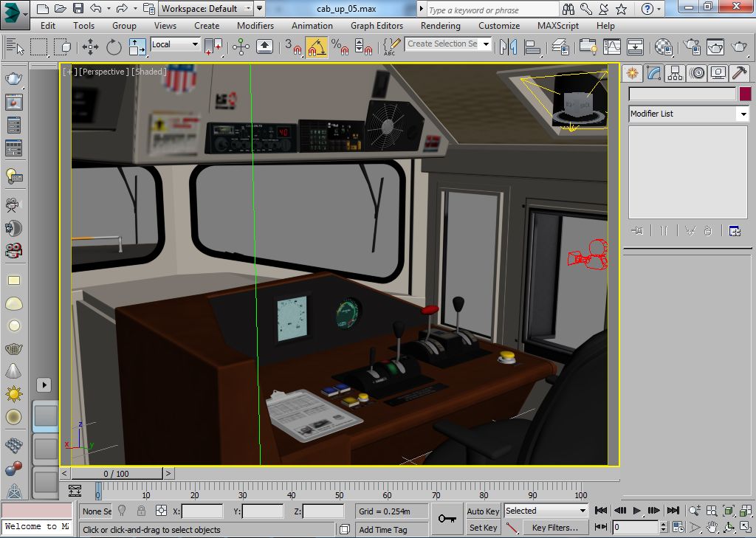Open the MAXScript menu
The image size is (756, 538).
(x=558, y=26)
